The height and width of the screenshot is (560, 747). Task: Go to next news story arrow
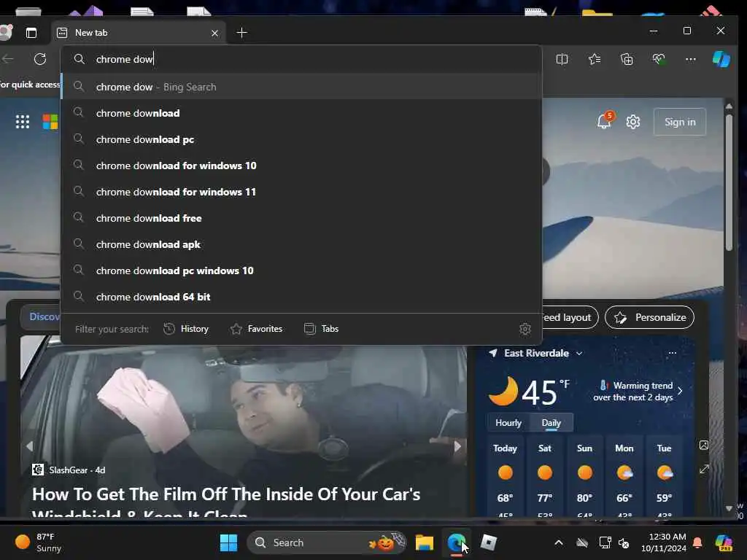(x=457, y=446)
